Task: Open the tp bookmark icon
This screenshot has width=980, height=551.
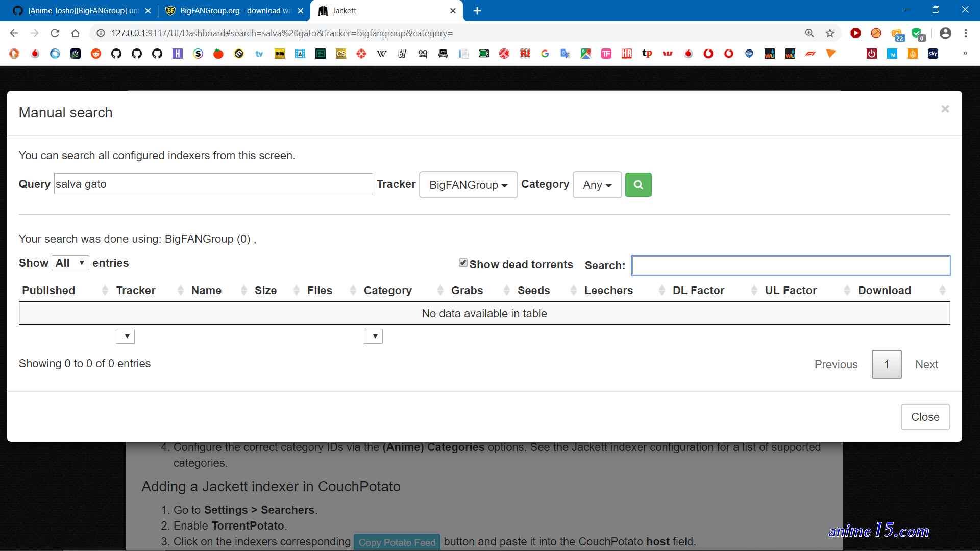Action: point(647,54)
